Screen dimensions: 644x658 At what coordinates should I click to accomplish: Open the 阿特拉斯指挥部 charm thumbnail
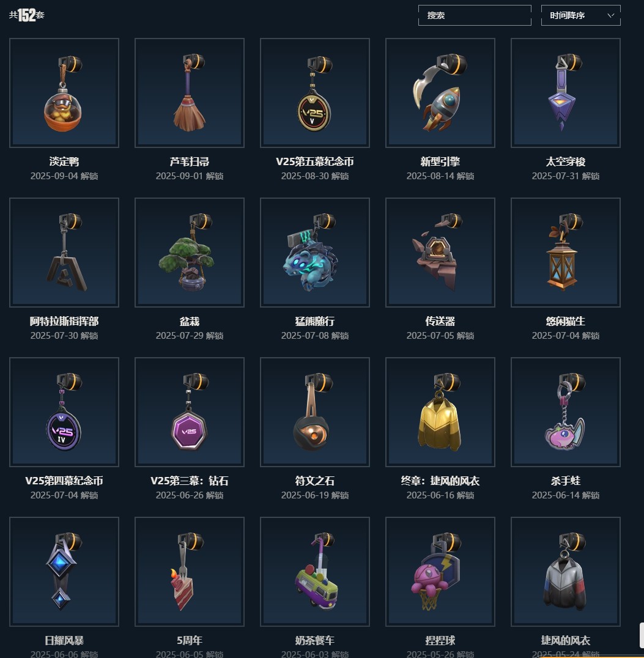(x=64, y=252)
